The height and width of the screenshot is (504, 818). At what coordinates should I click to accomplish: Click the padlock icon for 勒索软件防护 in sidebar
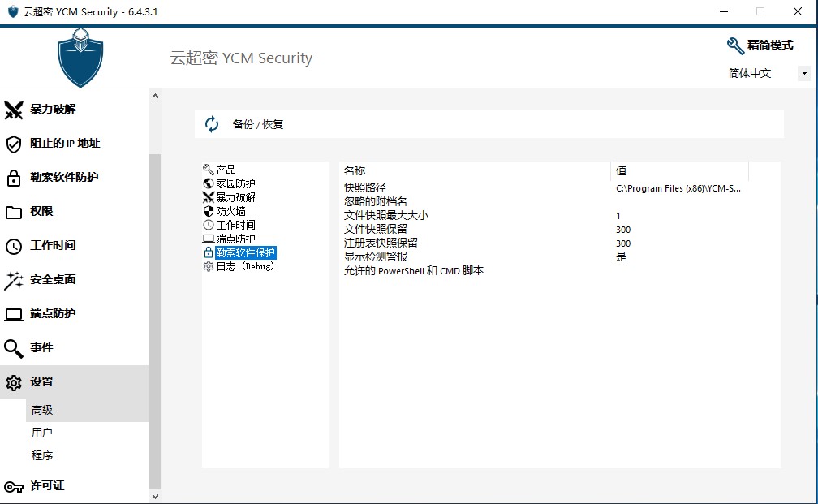(14, 178)
